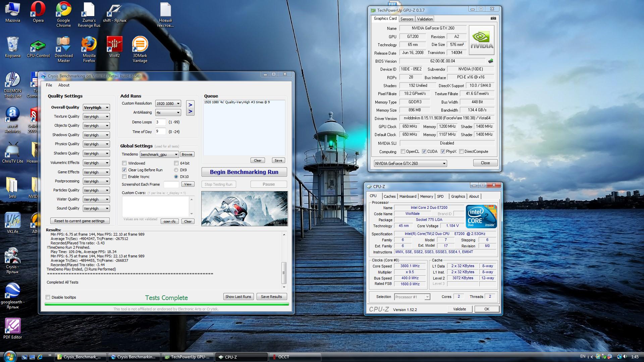This screenshot has height=362, width=644.
Task: Open AntiAliasing dropdown
Action: point(168,113)
